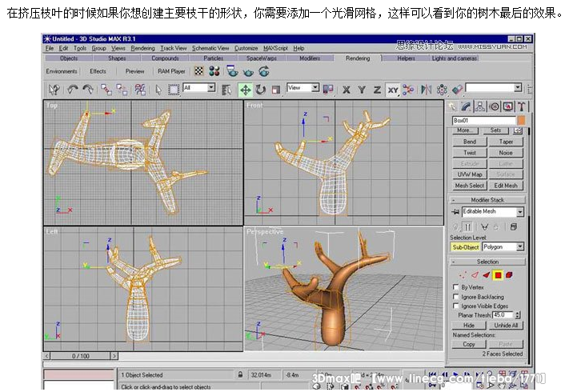Open the View coordinate system dropdown
The image size is (569, 392).
[315, 87]
